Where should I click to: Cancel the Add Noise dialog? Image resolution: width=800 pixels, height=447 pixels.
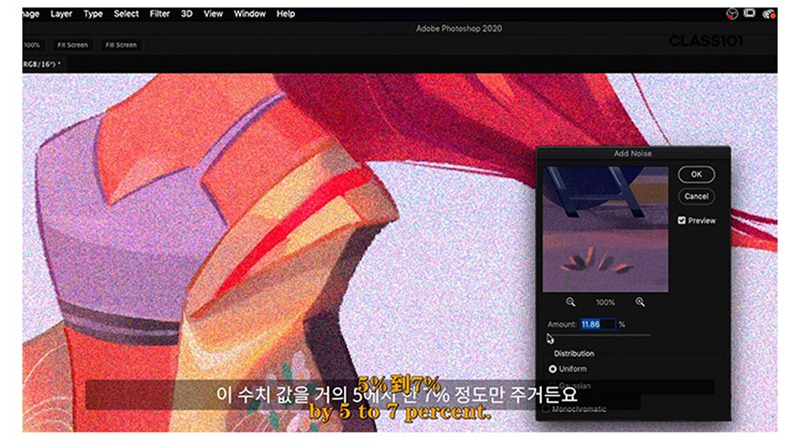pos(696,196)
